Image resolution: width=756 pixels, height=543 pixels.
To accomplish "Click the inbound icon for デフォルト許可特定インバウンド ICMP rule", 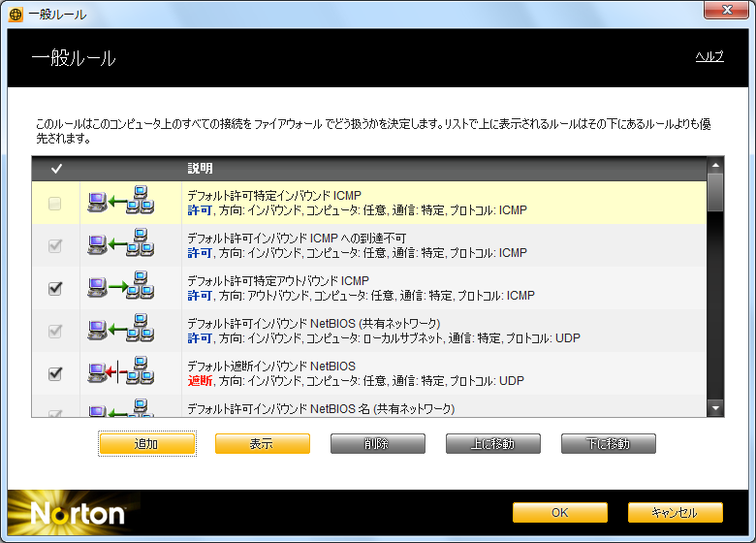I will pos(120,203).
